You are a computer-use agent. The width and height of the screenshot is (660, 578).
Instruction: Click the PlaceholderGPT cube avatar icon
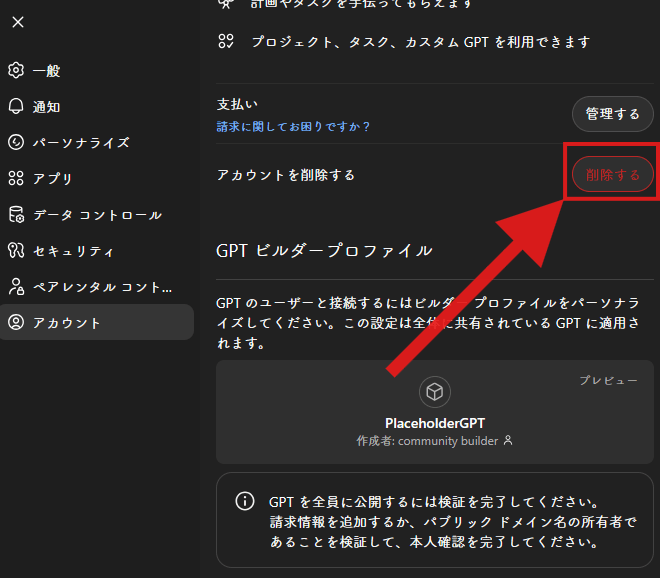[435, 392]
